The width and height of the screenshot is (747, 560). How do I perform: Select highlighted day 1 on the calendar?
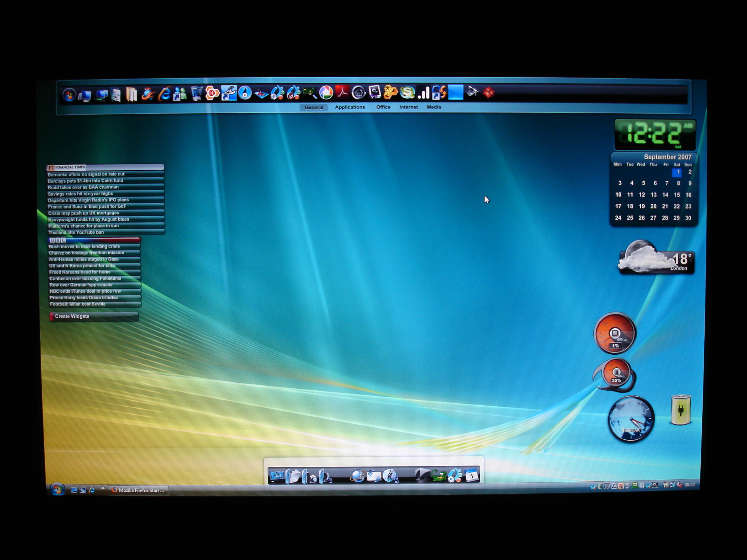677,172
